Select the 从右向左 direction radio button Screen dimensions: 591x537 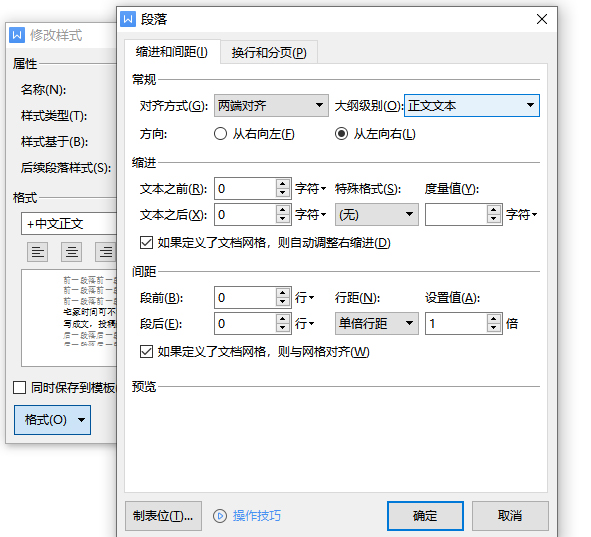click(220, 134)
